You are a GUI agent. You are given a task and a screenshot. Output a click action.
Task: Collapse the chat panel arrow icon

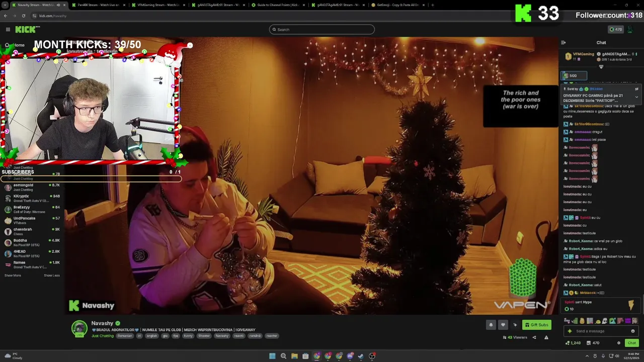pos(563,43)
